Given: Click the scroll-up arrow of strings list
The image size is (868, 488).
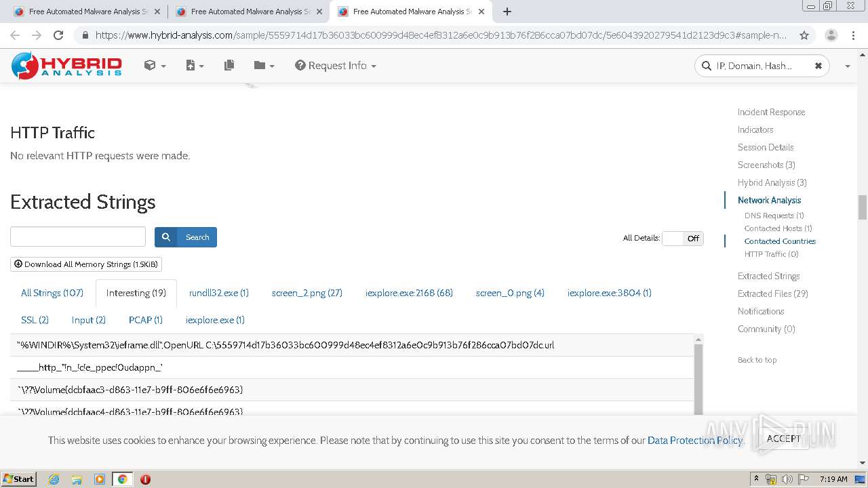Looking at the screenshot, I should pyautogui.click(x=698, y=340).
